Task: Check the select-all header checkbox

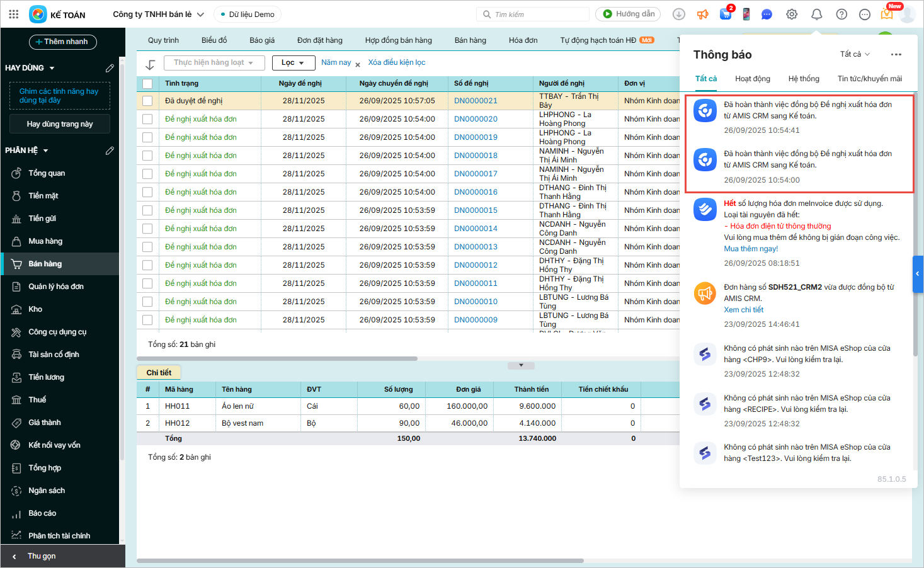Action: pos(147,83)
